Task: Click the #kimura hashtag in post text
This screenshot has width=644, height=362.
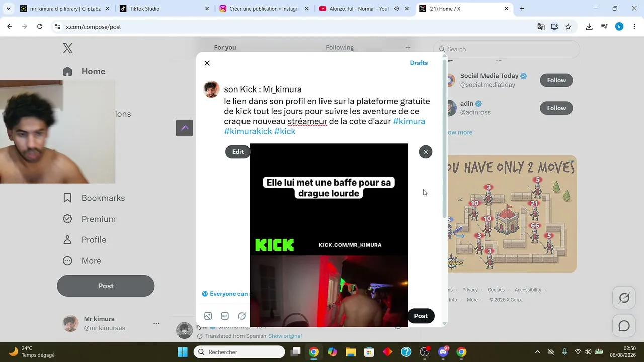Action: coord(409,121)
